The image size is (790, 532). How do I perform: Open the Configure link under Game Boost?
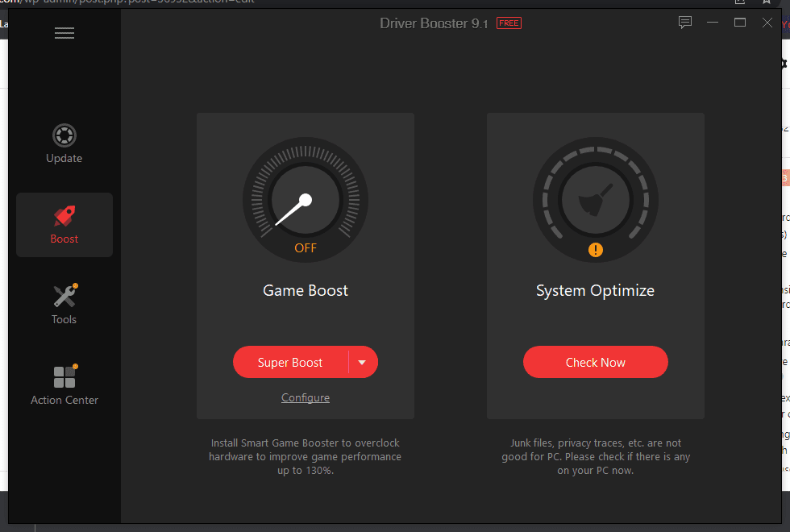(x=306, y=397)
